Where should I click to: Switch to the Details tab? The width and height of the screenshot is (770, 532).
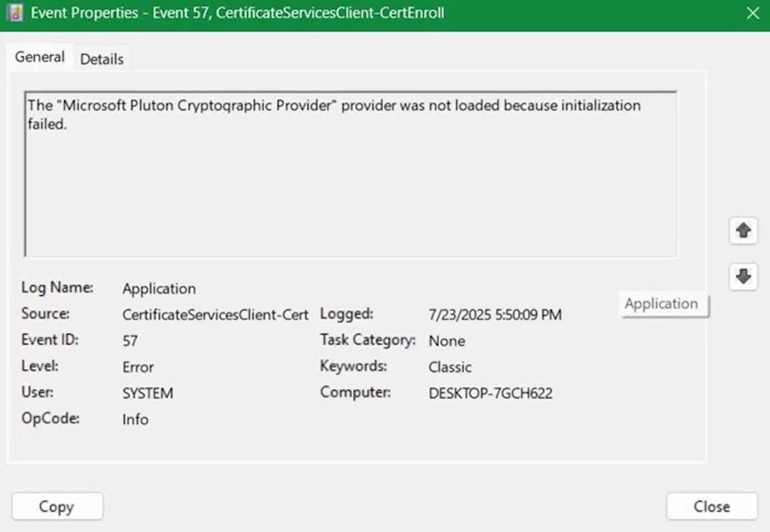tap(102, 59)
